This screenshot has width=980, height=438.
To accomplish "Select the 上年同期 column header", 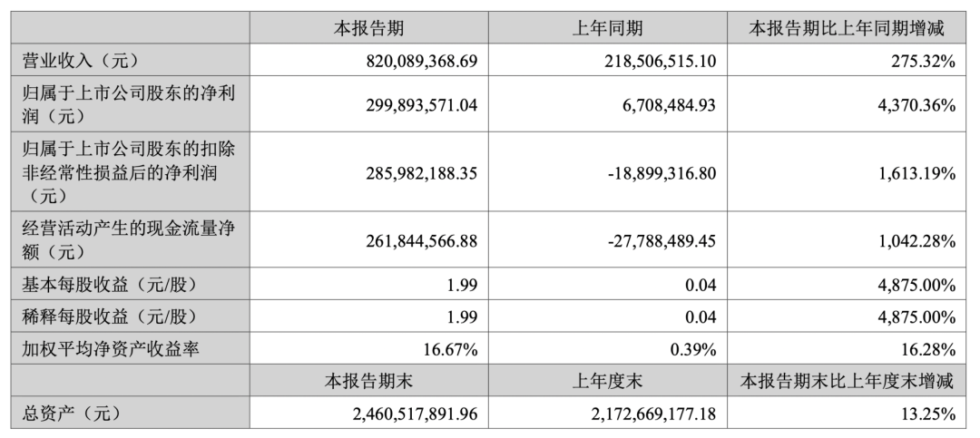I will [608, 28].
